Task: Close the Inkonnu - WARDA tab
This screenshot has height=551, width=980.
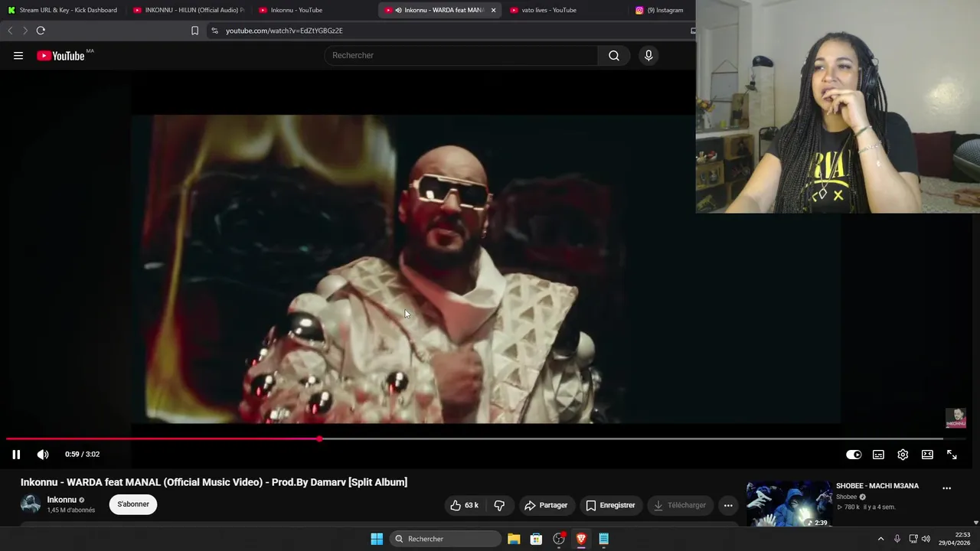Action: point(493,10)
